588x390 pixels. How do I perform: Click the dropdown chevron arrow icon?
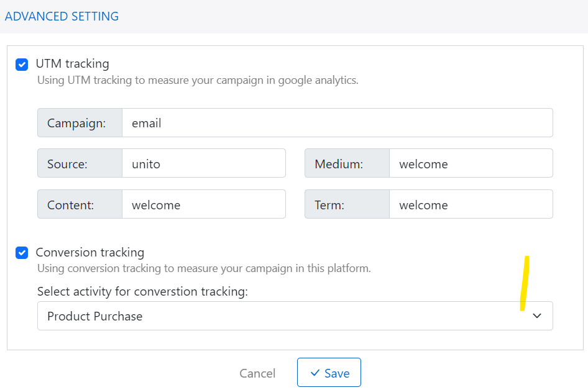coord(537,316)
